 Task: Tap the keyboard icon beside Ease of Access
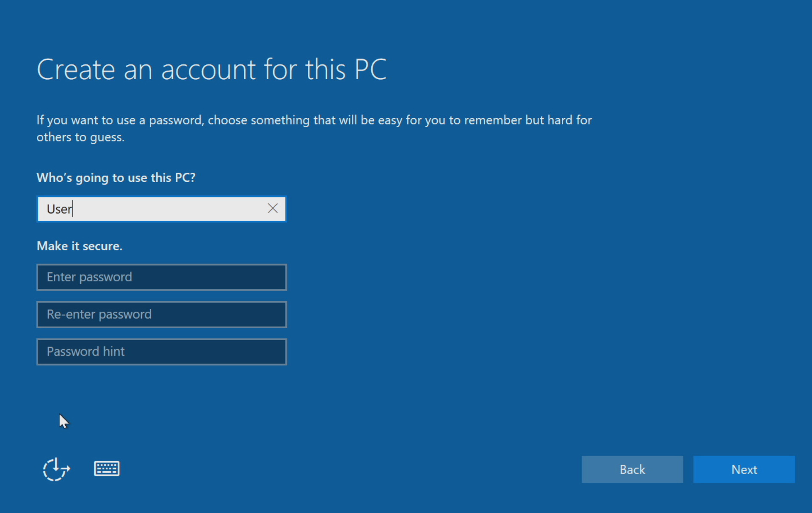click(x=107, y=469)
